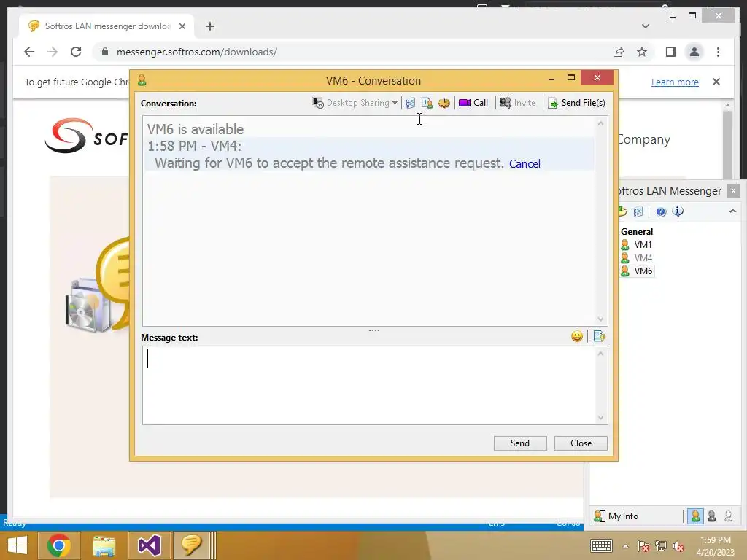Click the Send button
Screen dimensions: 747x560
[519, 443]
